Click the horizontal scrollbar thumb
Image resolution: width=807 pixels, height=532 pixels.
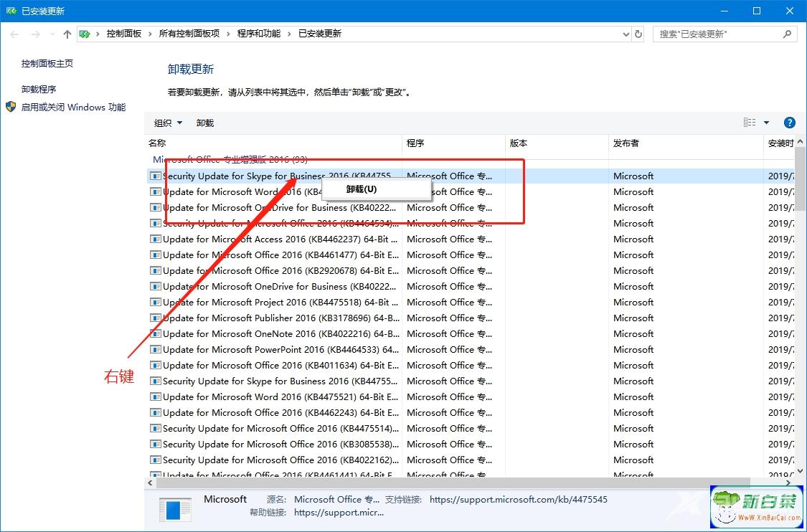453,483
